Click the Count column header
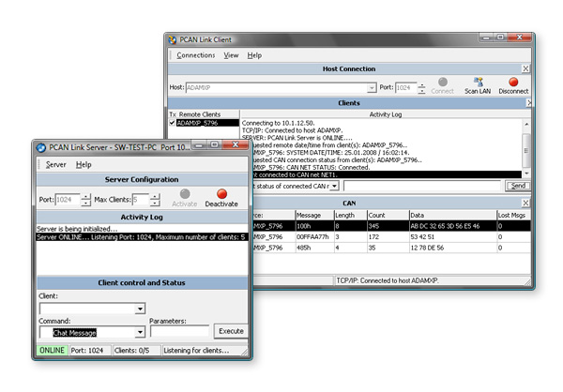Screen dimensions: 563x392 coord(388,215)
